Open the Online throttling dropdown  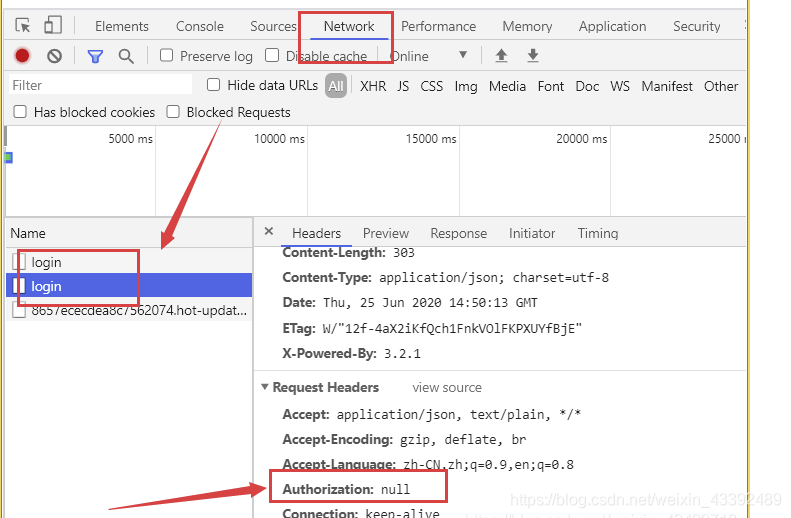tap(429, 55)
